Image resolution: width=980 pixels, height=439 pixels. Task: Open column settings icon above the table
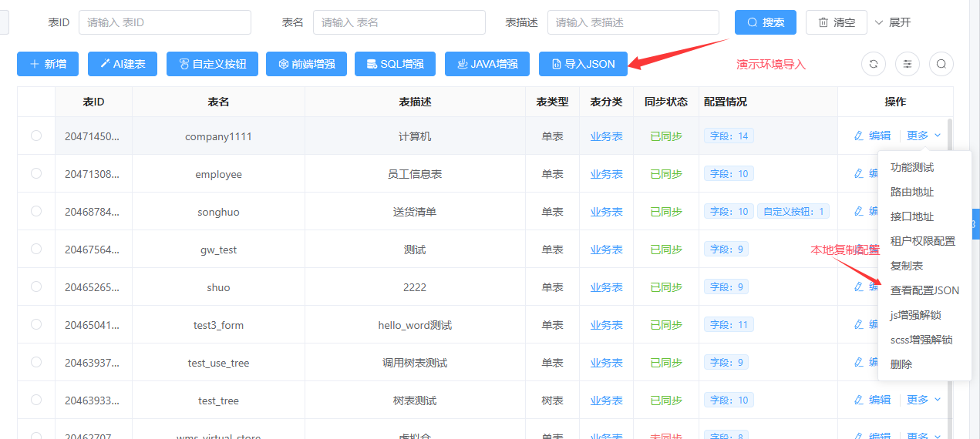(x=907, y=65)
